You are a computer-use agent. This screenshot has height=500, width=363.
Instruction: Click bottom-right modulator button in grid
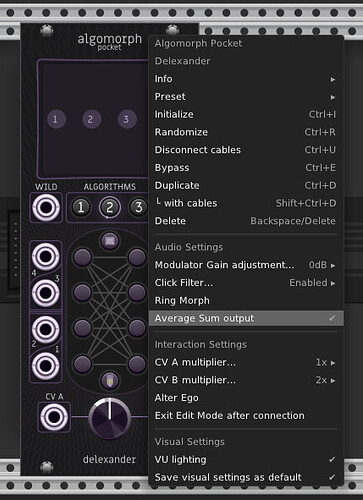tap(137, 363)
